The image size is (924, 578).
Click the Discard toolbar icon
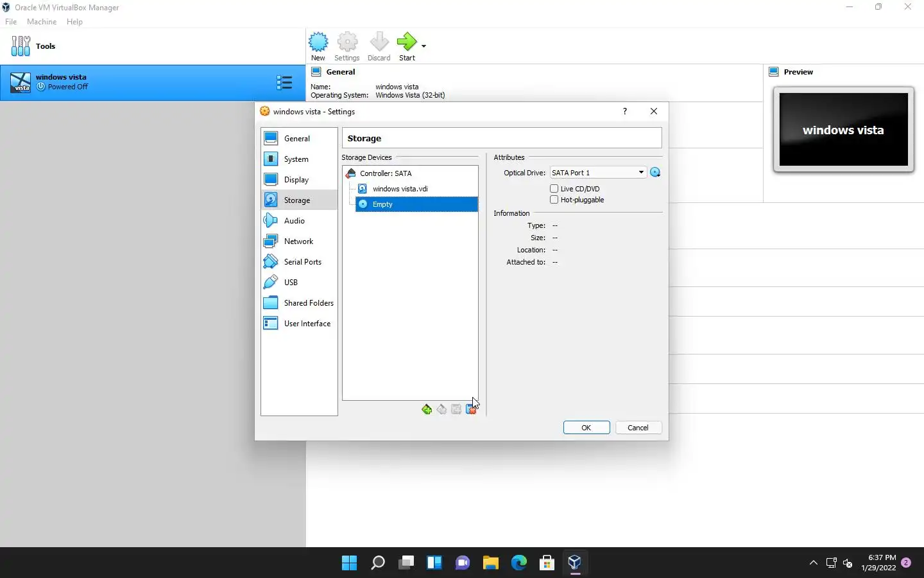[x=379, y=46]
